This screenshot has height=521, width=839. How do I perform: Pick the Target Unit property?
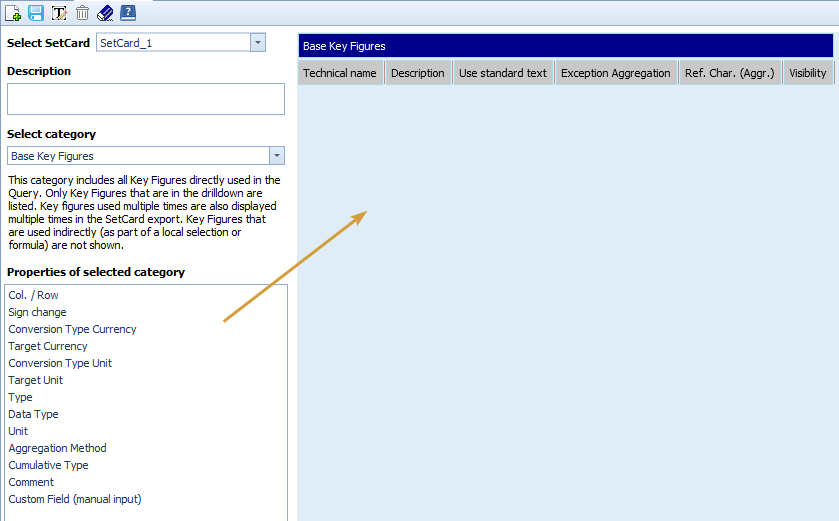point(35,380)
